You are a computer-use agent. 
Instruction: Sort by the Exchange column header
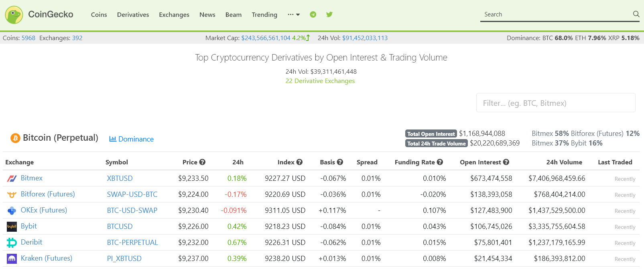pyautogui.click(x=19, y=162)
